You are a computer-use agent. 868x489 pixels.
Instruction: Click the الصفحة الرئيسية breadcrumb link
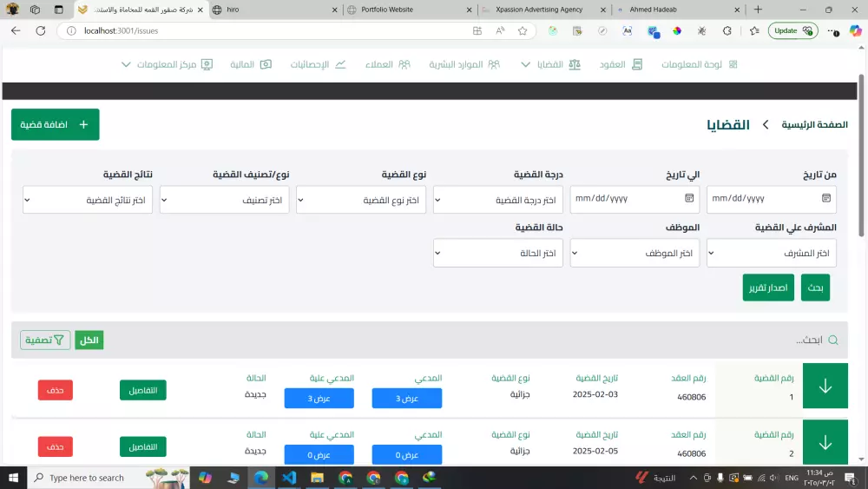814,124
